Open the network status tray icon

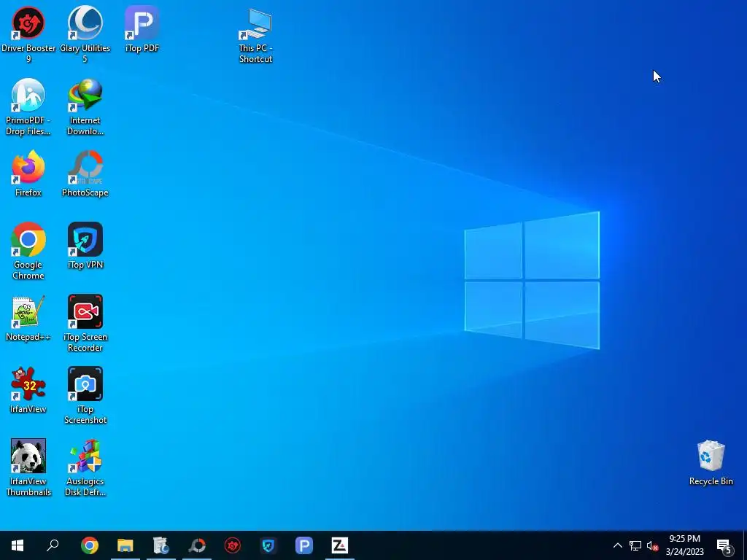[x=635, y=545]
